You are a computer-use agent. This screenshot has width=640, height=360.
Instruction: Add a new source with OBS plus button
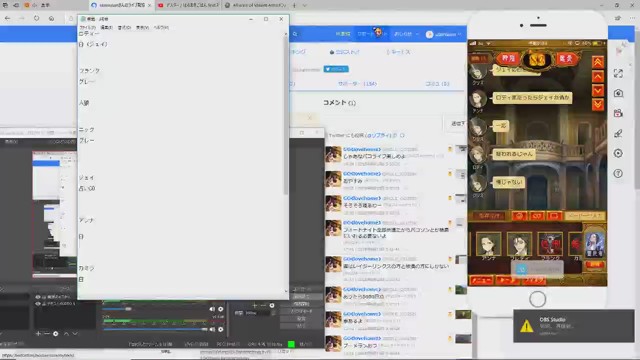(38, 333)
